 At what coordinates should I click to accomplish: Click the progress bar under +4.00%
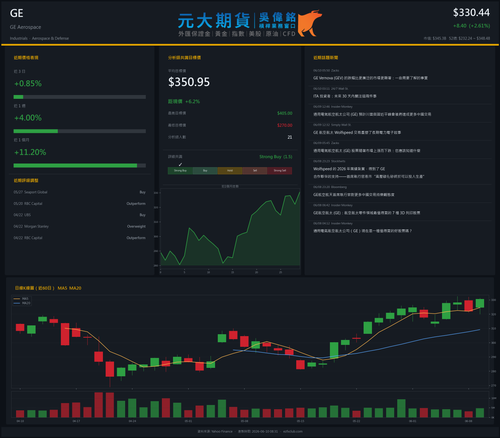tap(80, 131)
